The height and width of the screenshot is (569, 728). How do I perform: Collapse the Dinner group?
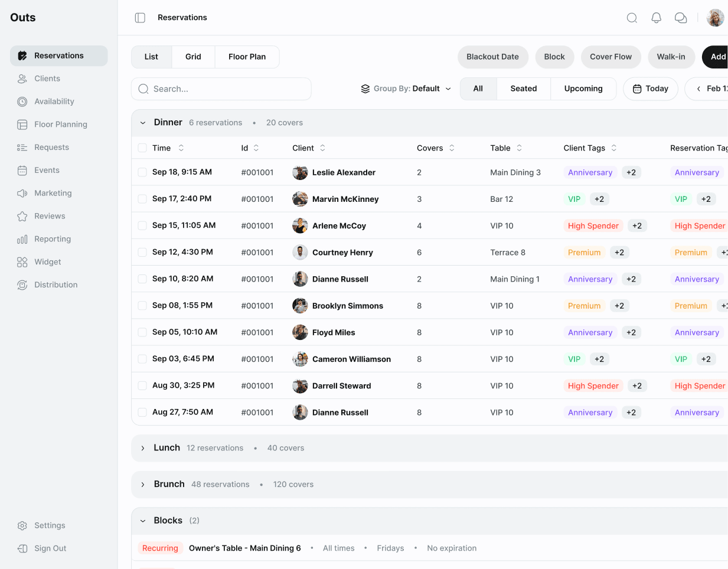point(143,123)
